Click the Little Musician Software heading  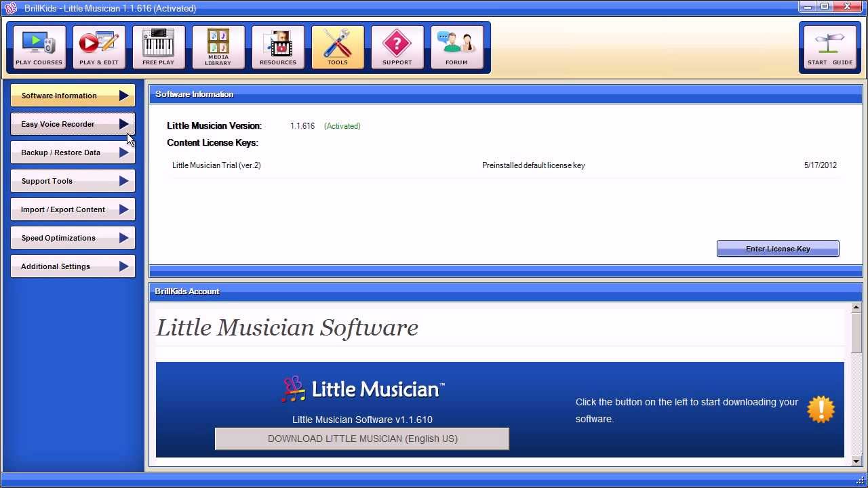point(288,327)
